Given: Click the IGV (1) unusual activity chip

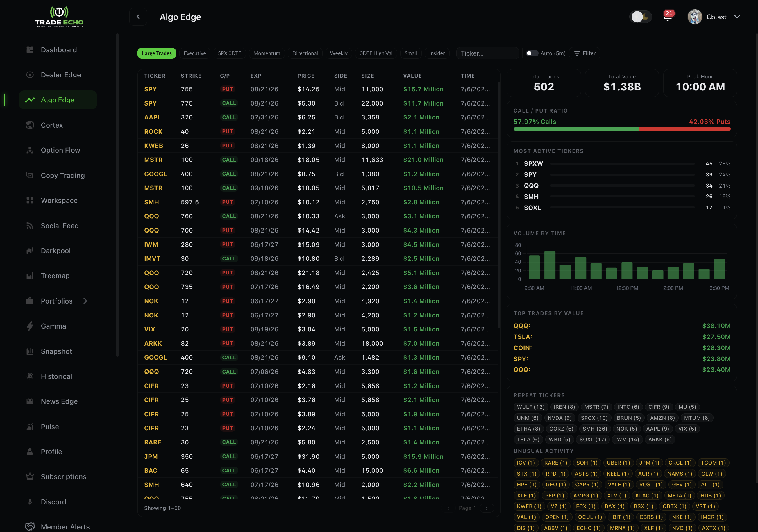Looking at the screenshot, I should coord(526,463).
